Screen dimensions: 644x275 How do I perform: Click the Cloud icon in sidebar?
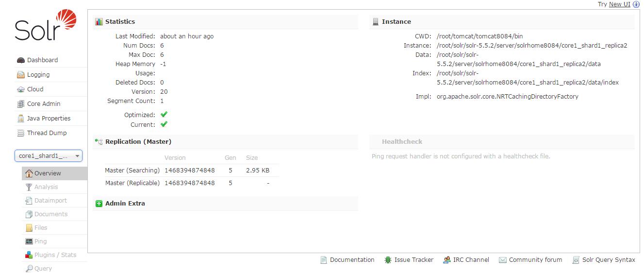click(21, 89)
